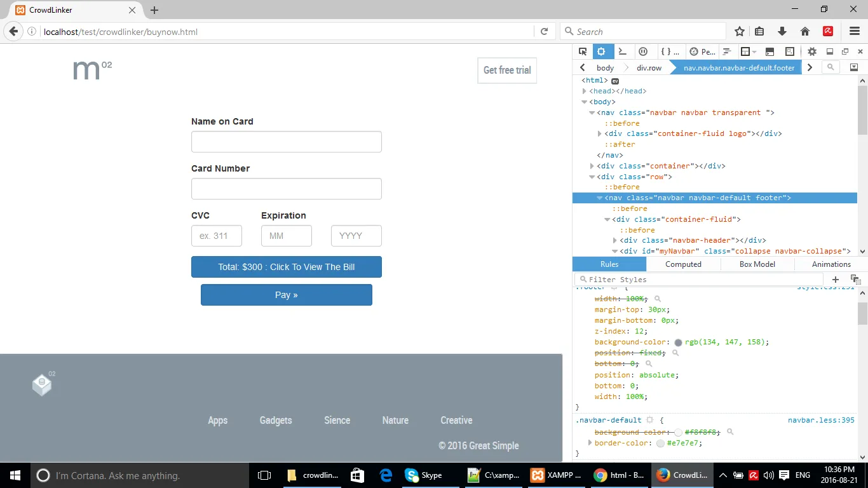Click the CVC input field
Viewport: 868px width, 488px height.
click(x=217, y=236)
